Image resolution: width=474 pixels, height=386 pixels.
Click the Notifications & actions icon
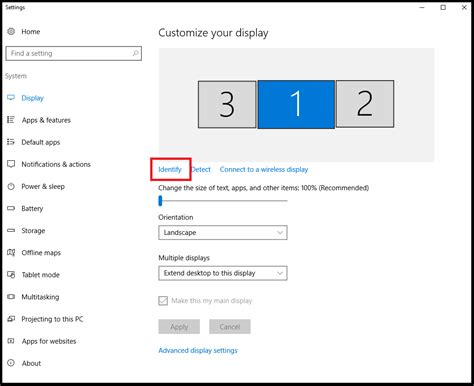11,164
